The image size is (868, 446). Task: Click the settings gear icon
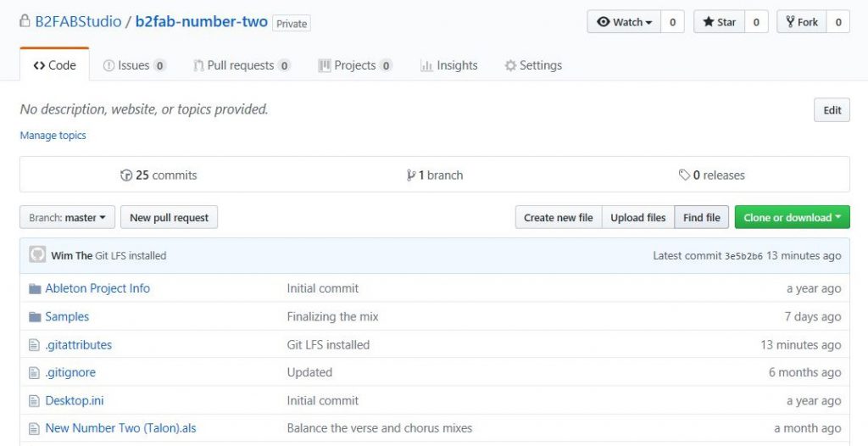tap(510, 65)
